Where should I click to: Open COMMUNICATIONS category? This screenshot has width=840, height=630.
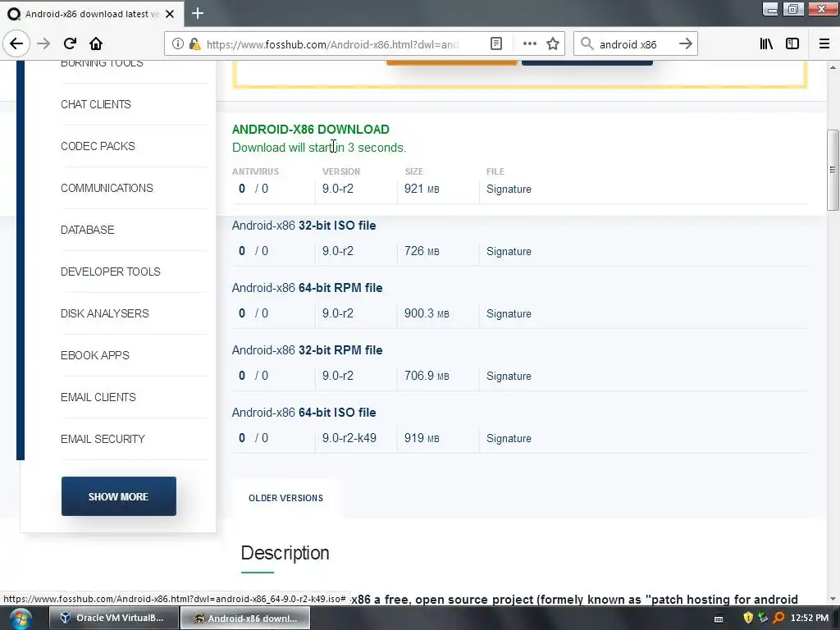tap(107, 188)
